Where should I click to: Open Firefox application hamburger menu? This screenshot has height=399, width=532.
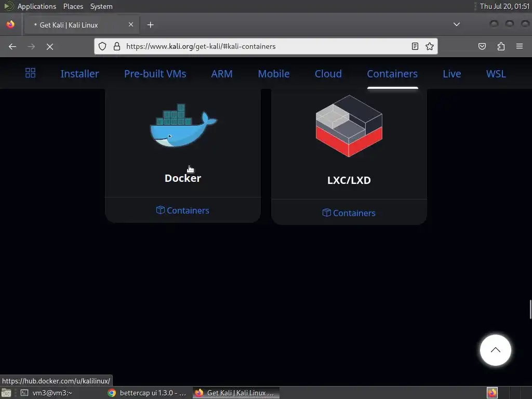point(520,46)
